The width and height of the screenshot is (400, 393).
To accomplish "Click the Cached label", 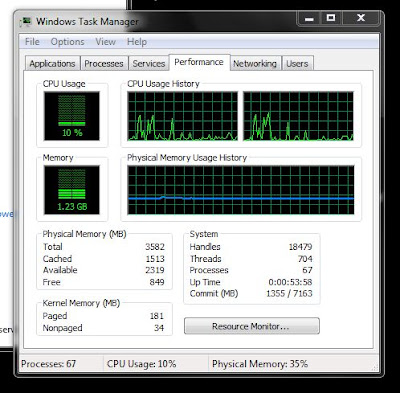I will (x=57, y=259).
